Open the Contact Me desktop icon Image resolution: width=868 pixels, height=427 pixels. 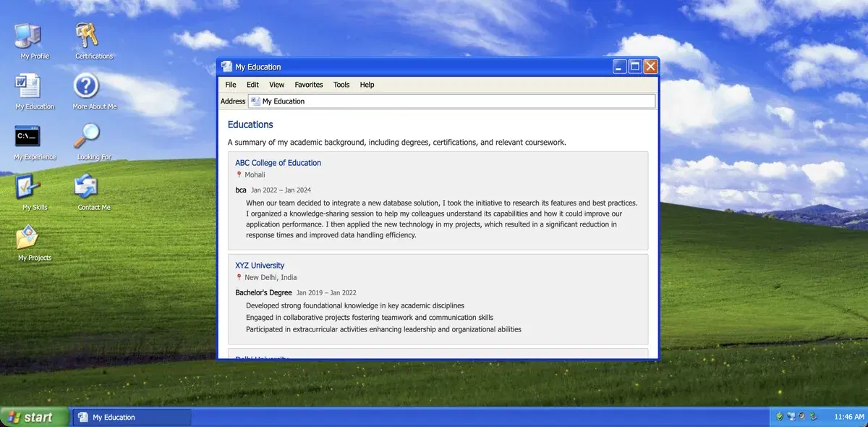[94, 192]
